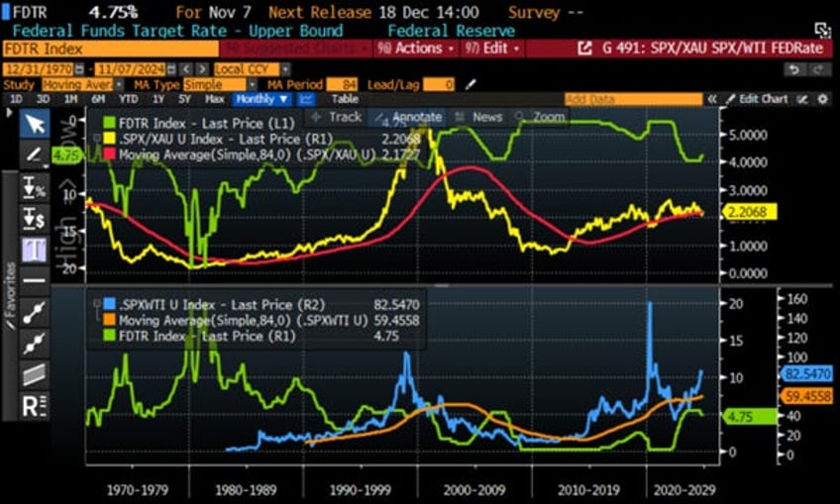The image size is (840, 504).
Task: Click the Add Data input field
Action: pyautogui.click(x=633, y=99)
